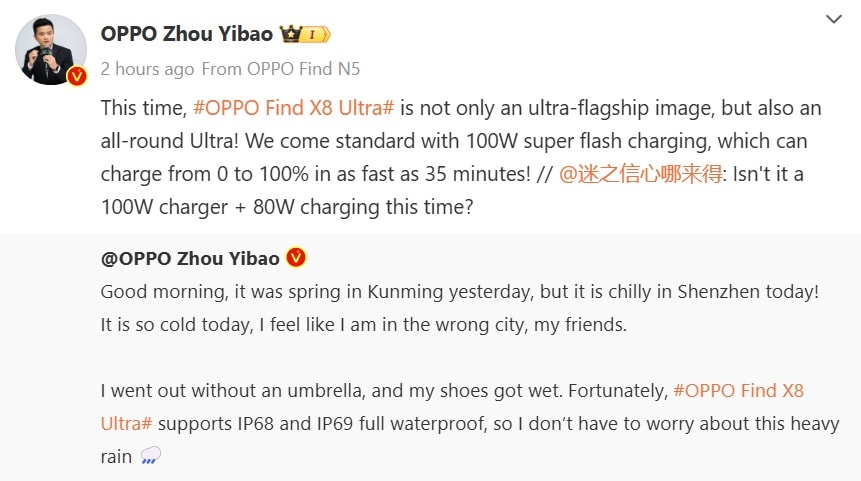Click the "2 hours ago" timestamp
This screenshot has width=861, height=481.
(x=147, y=69)
